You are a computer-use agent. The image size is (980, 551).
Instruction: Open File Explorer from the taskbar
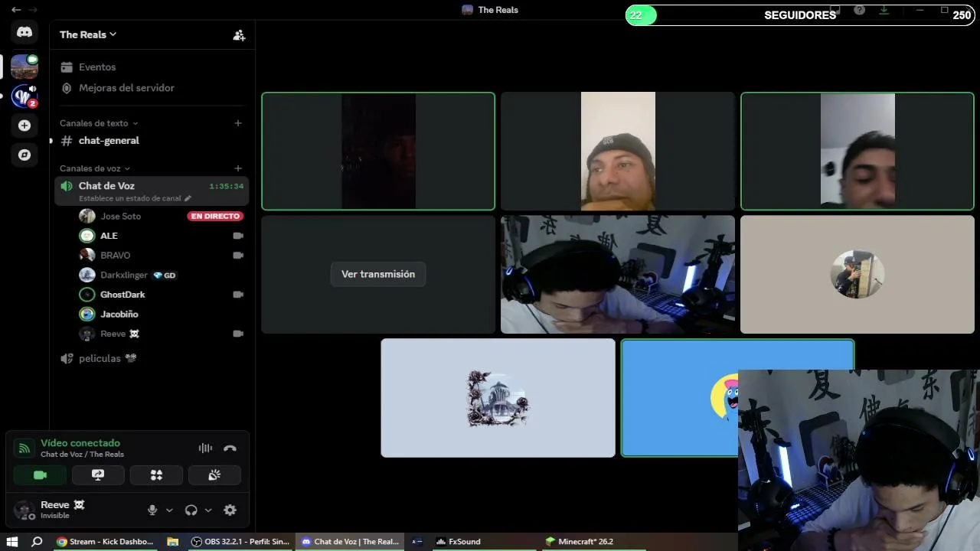[x=173, y=542]
